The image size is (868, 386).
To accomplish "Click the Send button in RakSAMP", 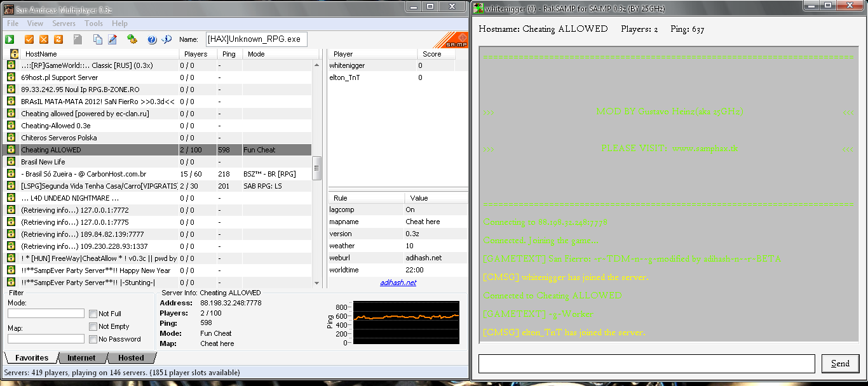I will pyautogui.click(x=840, y=364).
